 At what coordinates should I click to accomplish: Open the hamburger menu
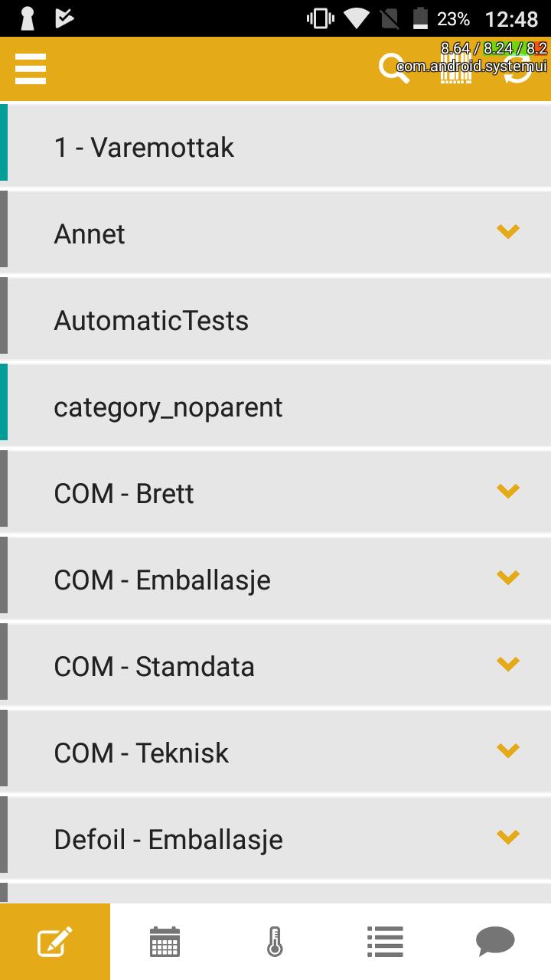(x=31, y=69)
